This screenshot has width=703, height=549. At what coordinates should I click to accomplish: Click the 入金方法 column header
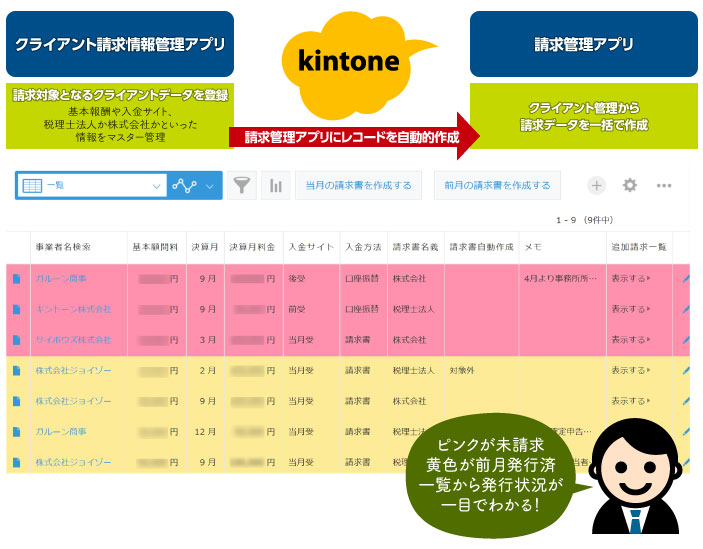363,247
